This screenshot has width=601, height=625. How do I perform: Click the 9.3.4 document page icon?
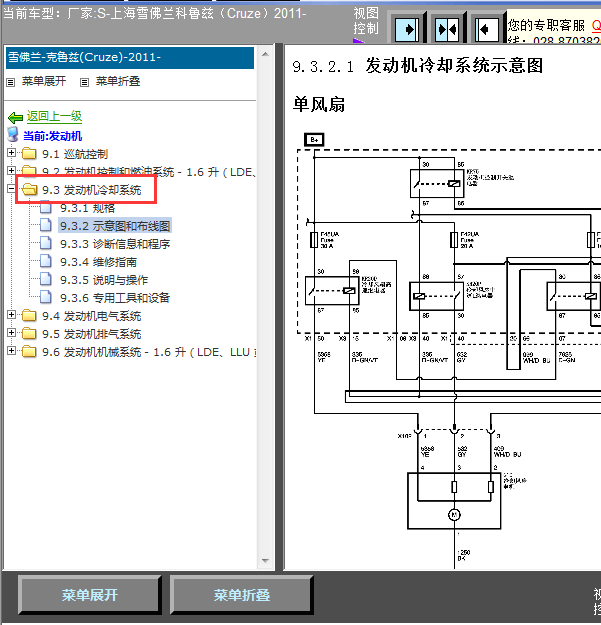click(45, 261)
